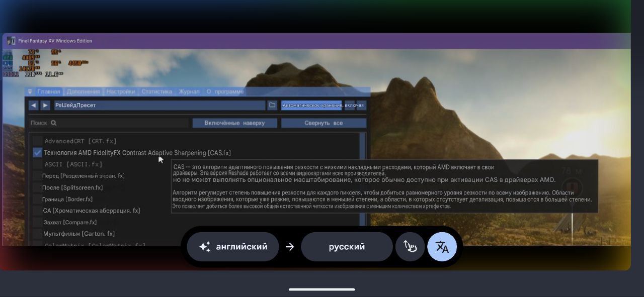
Task: Click the Свернуть все button
Action: [x=324, y=123]
